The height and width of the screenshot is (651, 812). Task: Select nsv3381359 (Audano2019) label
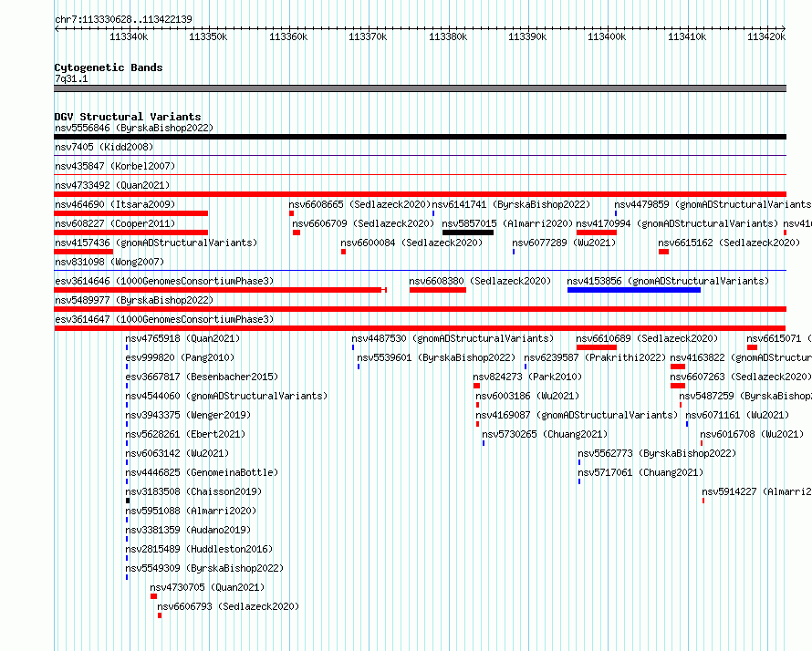pyautogui.click(x=188, y=530)
